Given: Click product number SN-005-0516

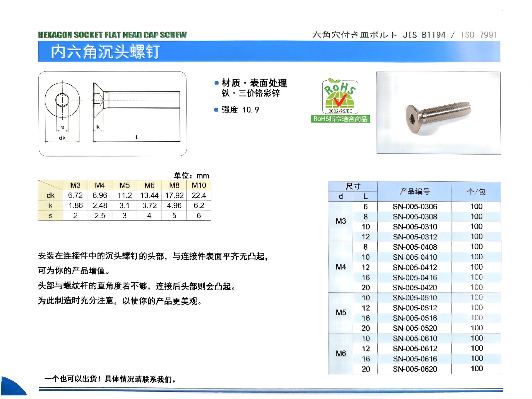Looking at the screenshot, I should point(415,318).
